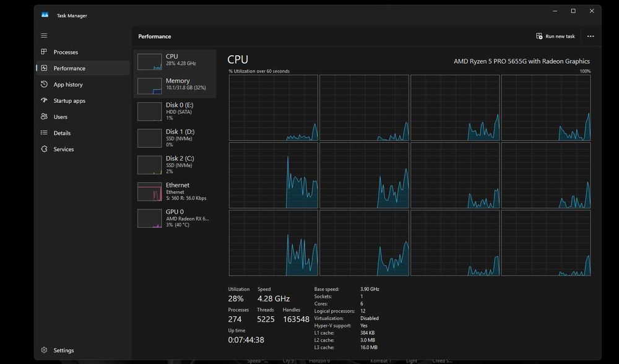Open the App history page
Viewport: 619px width, 364px height.
(83, 84)
